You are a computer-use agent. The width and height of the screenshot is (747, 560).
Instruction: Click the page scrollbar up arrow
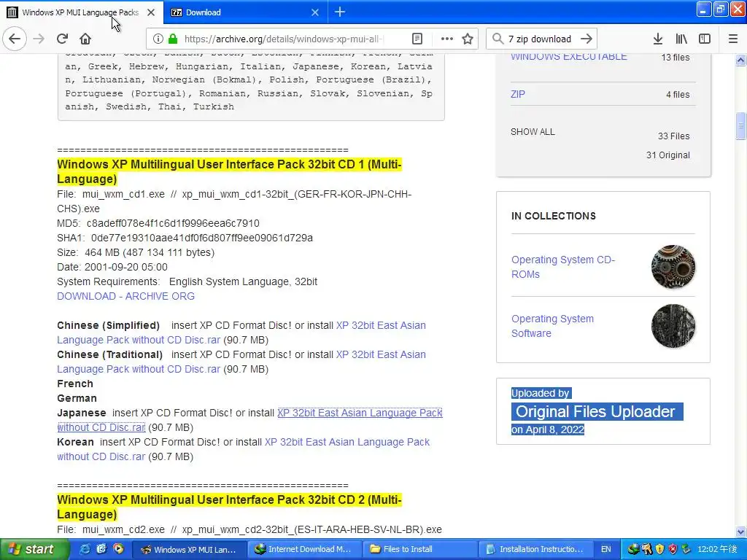[x=740, y=60]
